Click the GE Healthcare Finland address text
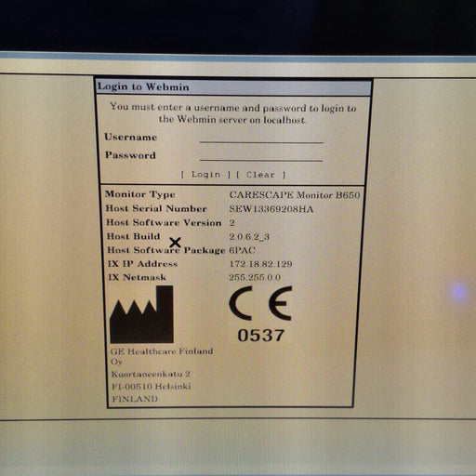This screenshot has width=476, height=476. coord(162,356)
